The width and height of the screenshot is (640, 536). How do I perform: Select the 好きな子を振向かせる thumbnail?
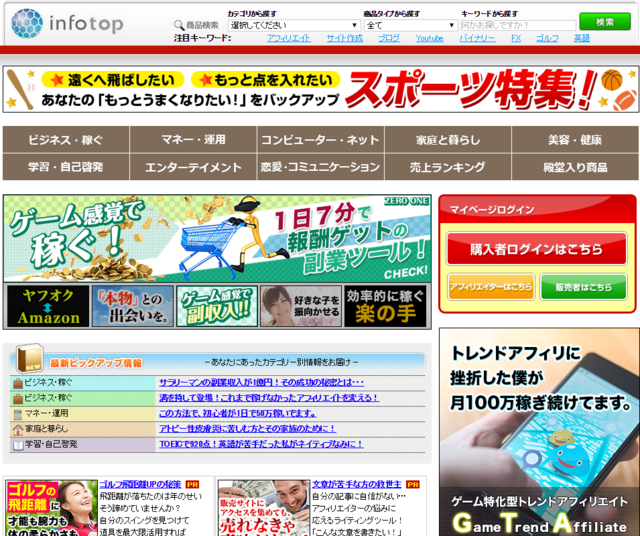coord(301,306)
